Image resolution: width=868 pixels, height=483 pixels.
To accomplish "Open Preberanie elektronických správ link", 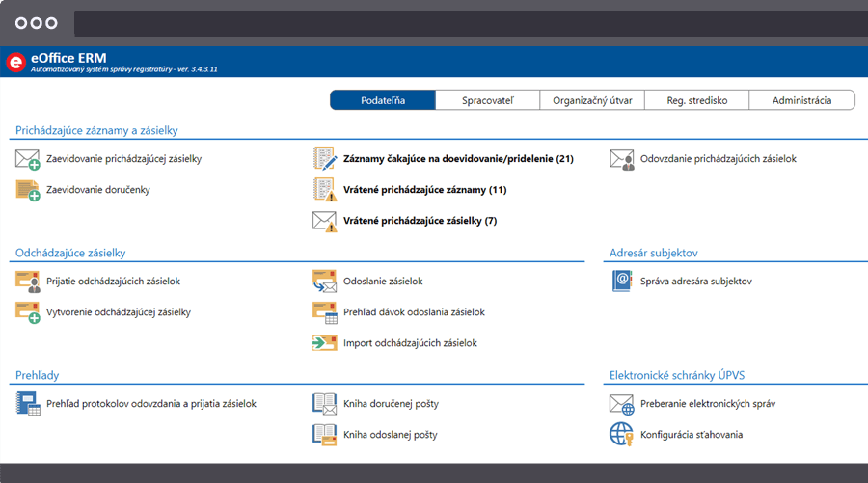I will 708,404.
